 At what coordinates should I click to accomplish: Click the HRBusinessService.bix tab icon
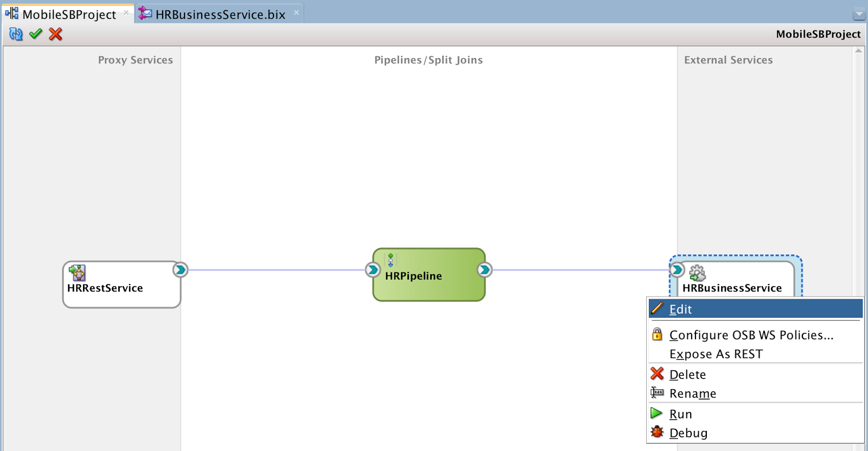point(145,13)
